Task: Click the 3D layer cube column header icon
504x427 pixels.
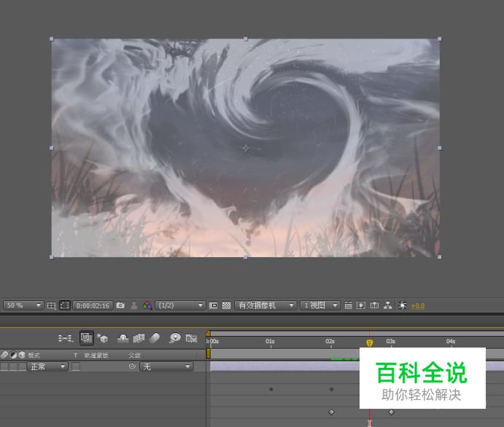Action: tap(22, 355)
